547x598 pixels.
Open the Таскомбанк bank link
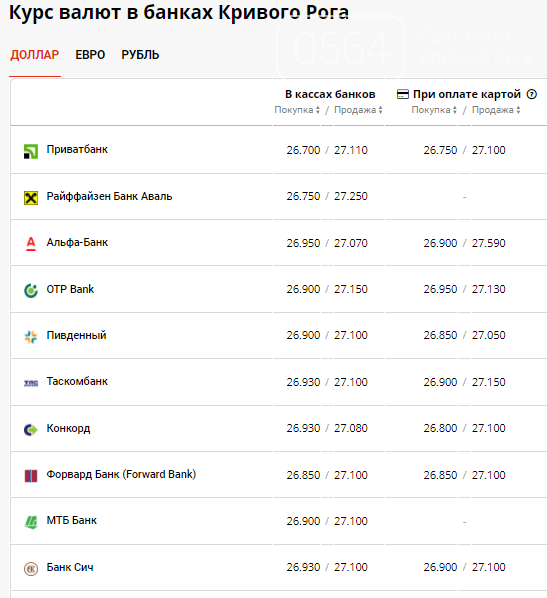point(77,381)
